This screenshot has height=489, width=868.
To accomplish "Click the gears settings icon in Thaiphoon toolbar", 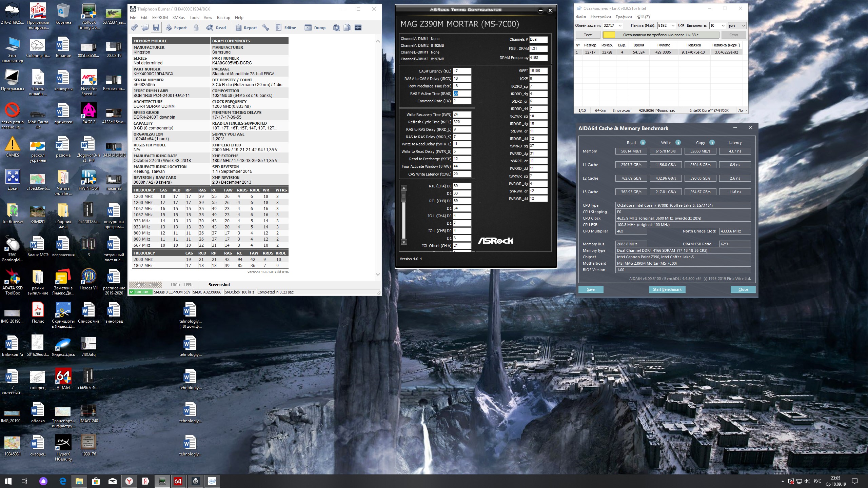I will pyautogui.click(x=135, y=28).
